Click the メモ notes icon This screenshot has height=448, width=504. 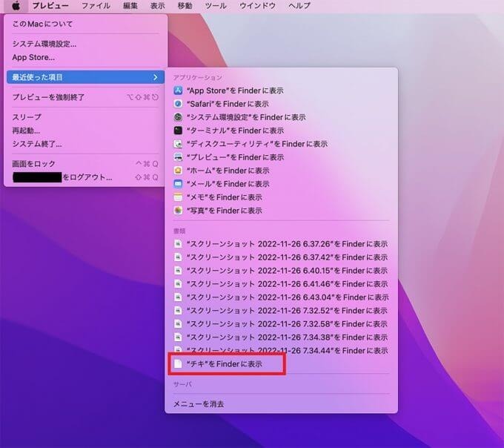178,197
